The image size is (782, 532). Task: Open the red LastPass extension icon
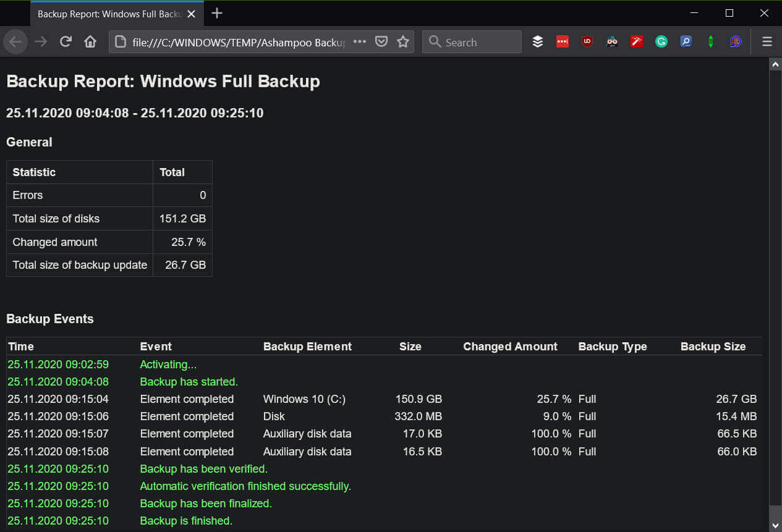[x=563, y=41]
